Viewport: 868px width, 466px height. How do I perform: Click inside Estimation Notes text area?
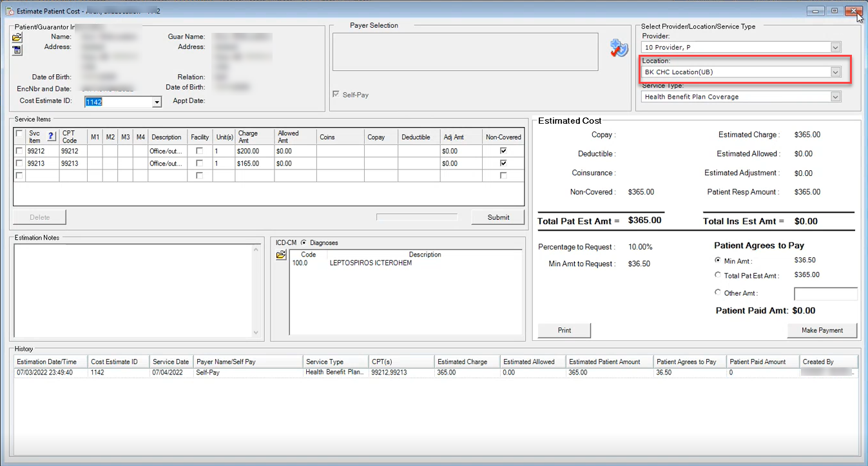pyautogui.click(x=132, y=290)
